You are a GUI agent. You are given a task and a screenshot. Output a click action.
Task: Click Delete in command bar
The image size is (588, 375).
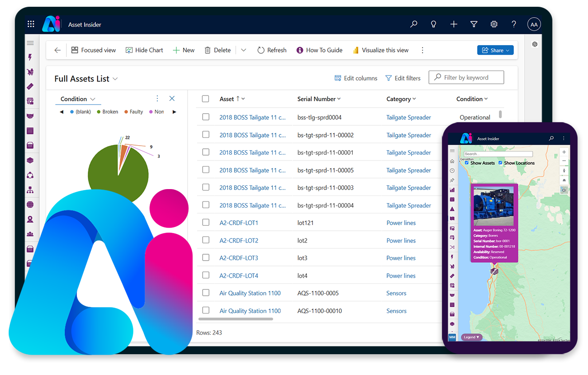click(218, 50)
